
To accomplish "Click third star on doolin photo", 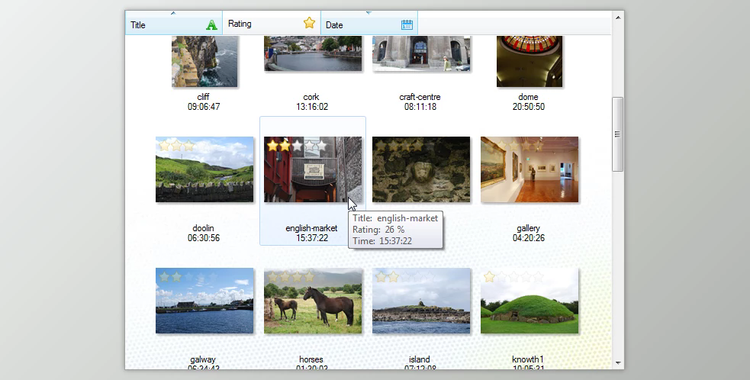I will 189,145.
